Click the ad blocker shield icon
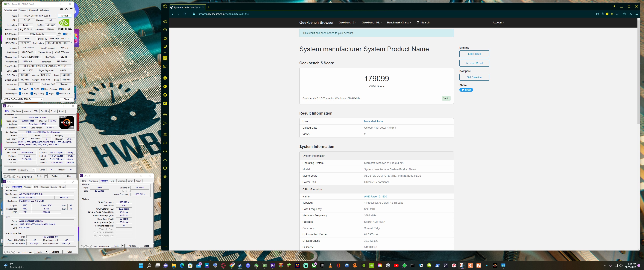 pos(607,14)
